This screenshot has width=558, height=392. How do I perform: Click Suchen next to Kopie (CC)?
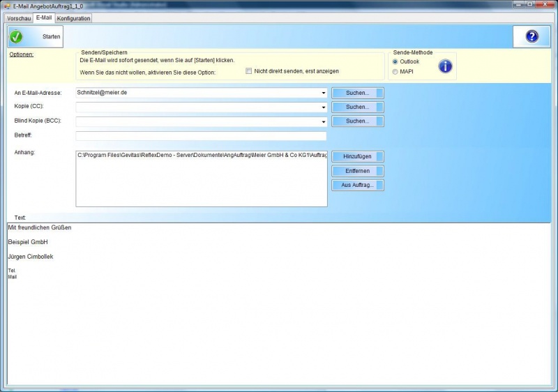click(x=357, y=107)
